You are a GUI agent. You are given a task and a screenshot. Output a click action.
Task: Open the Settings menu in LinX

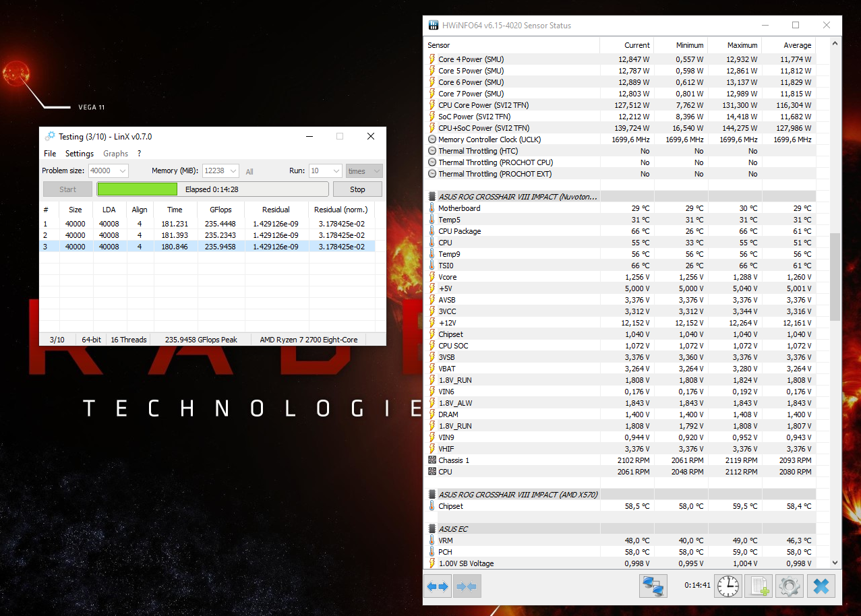point(80,154)
